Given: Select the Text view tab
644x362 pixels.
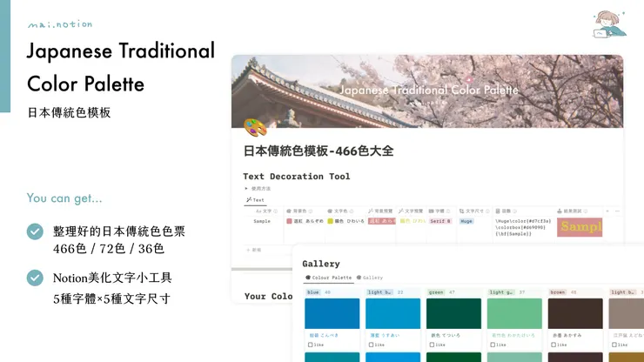Looking at the screenshot, I should click(255, 200).
